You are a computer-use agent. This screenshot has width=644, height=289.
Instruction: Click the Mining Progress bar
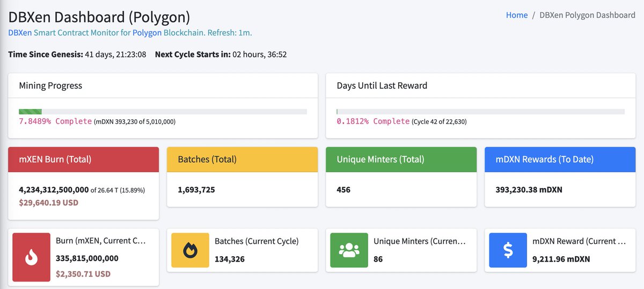tap(163, 112)
